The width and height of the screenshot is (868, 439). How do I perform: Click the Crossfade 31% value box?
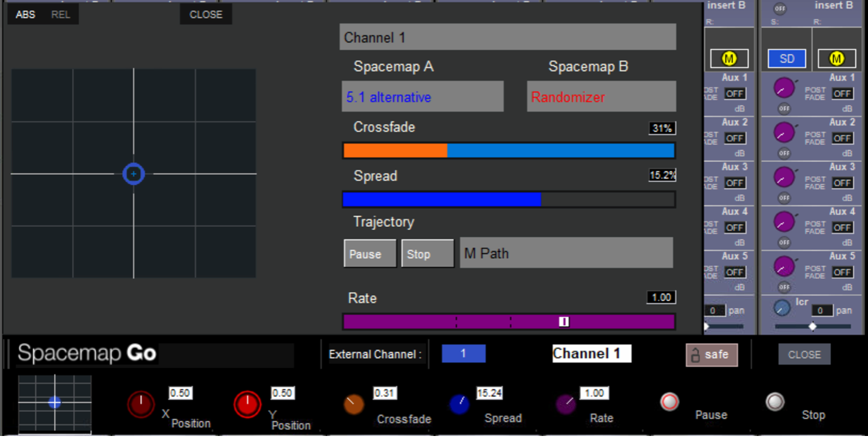coord(662,129)
